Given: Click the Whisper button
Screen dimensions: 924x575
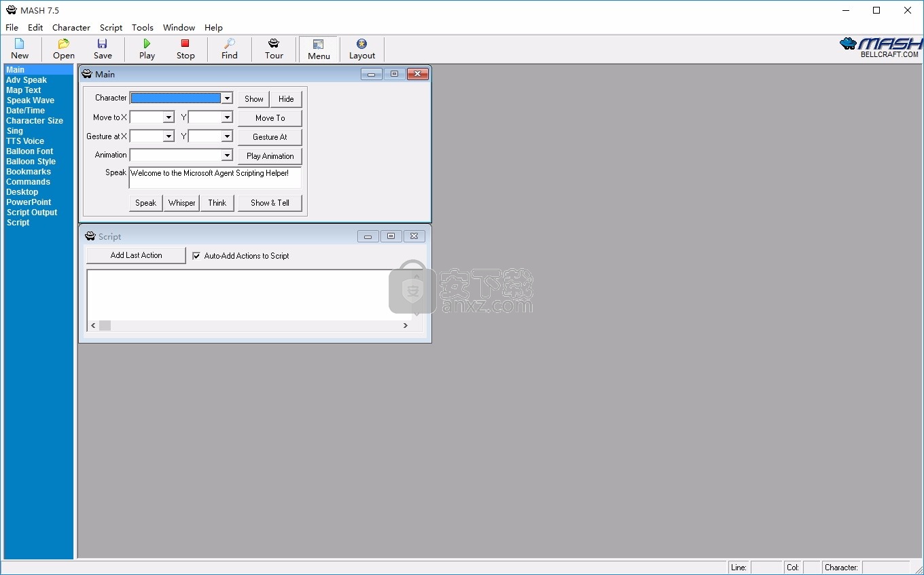Looking at the screenshot, I should pyautogui.click(x=181, y=203).
